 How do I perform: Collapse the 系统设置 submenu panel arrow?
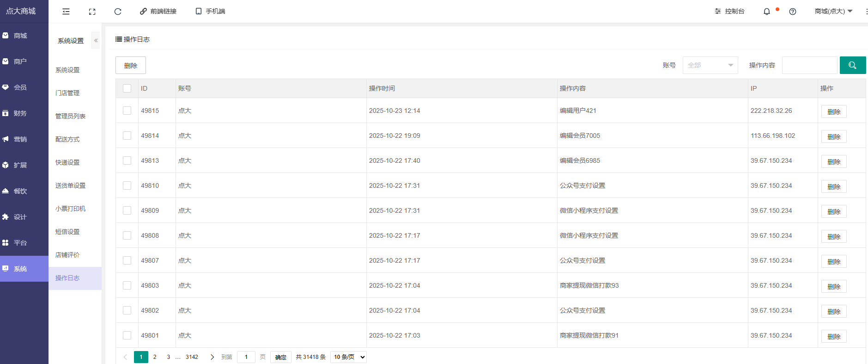pos(96,41)
